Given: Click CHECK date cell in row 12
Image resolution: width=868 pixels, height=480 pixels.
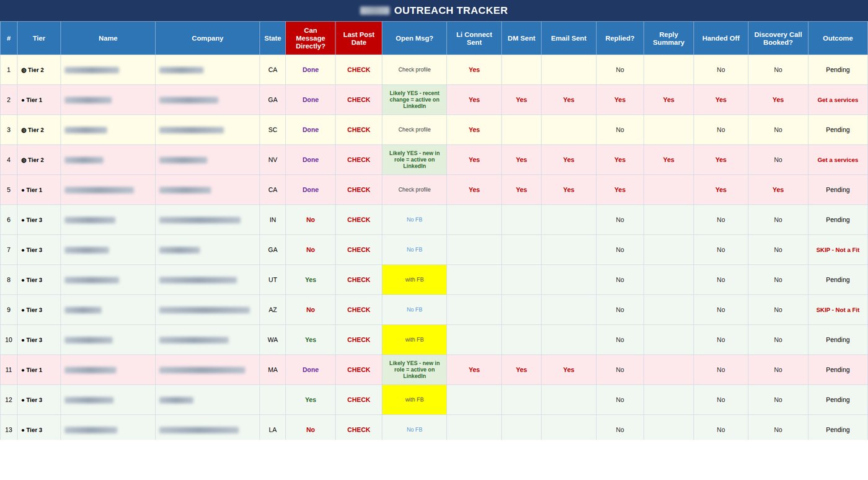Looking at the screenshot, I should pos(359,400).
